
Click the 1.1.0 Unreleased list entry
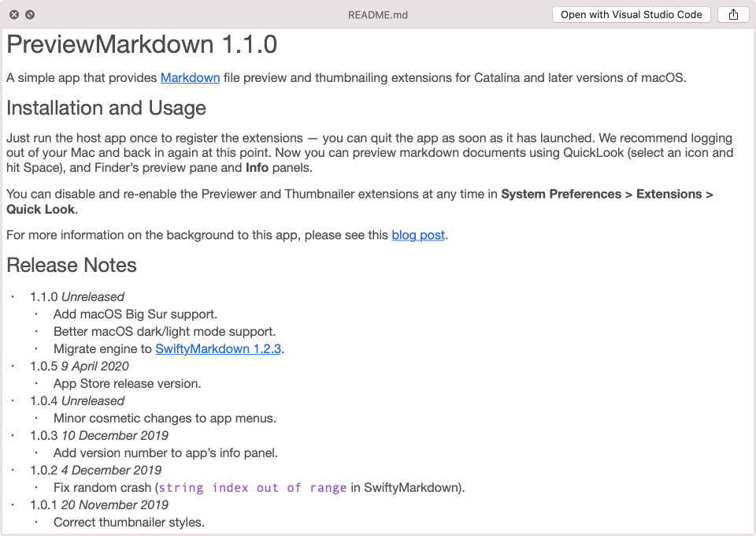(x=77, y=297)
